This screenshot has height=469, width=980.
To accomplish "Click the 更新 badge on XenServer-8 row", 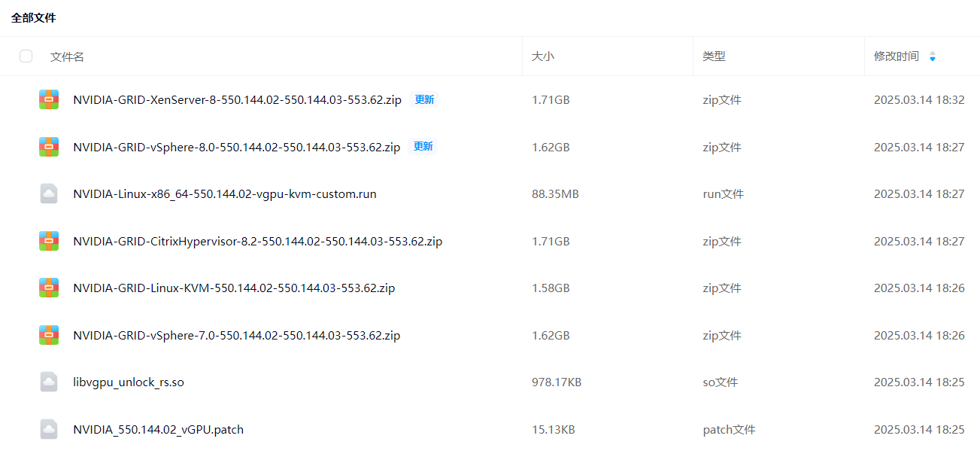I will (424, 99).
